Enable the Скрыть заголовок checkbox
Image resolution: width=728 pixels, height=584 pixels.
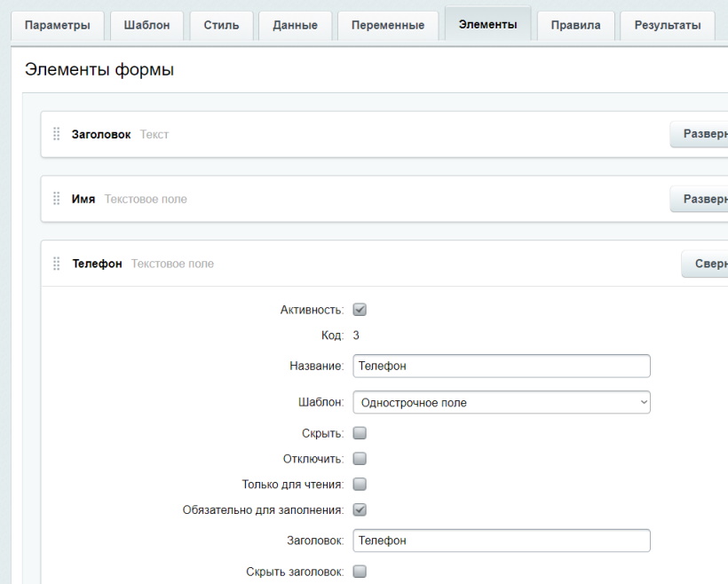pos(360,572)
